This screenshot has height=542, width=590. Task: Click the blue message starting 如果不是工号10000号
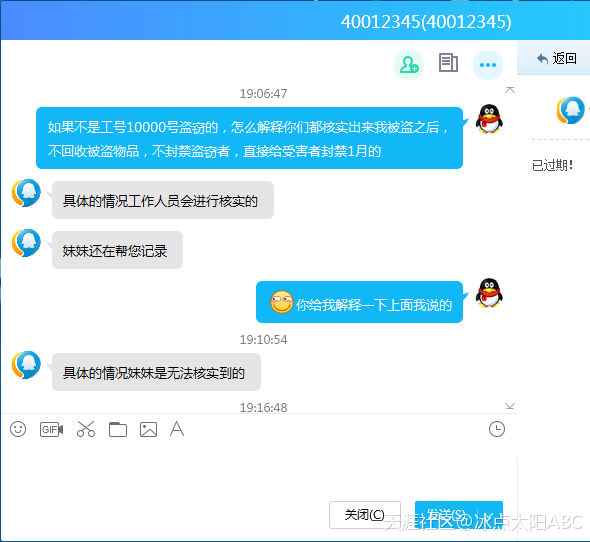(249, 138)
